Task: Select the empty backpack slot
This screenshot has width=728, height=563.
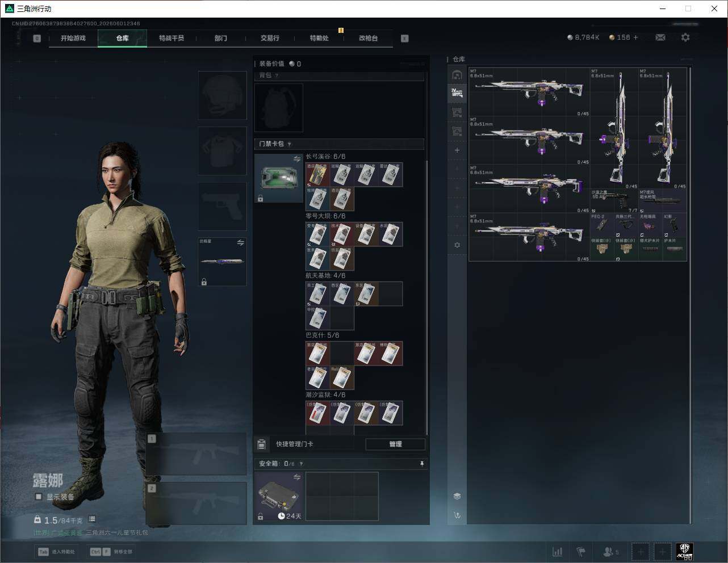Action: [x=279, y=108]
